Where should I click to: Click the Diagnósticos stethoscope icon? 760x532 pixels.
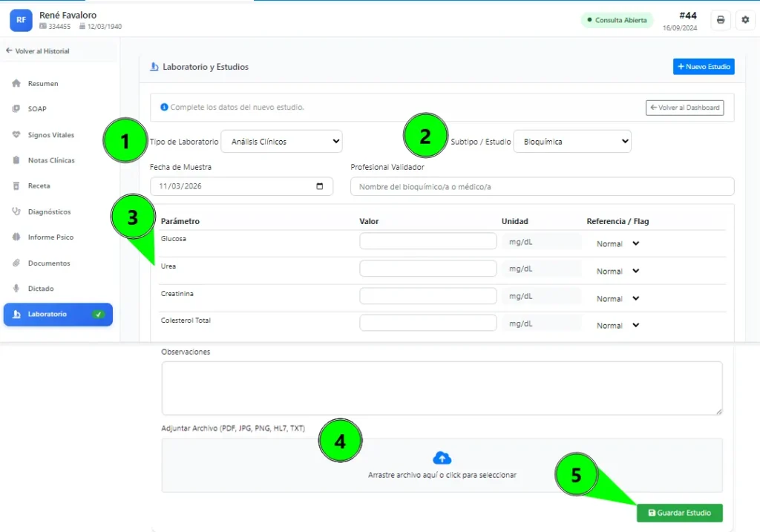point(16,211)
